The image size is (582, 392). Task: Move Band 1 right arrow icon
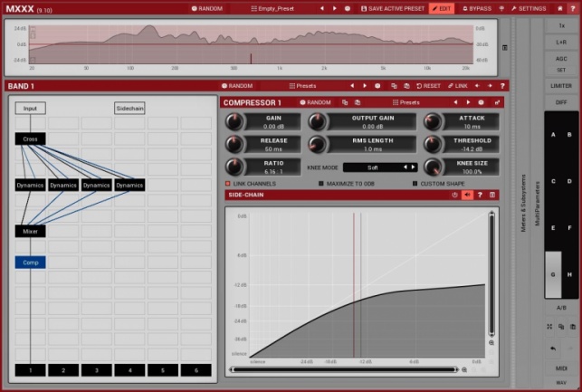coord(490,86)
